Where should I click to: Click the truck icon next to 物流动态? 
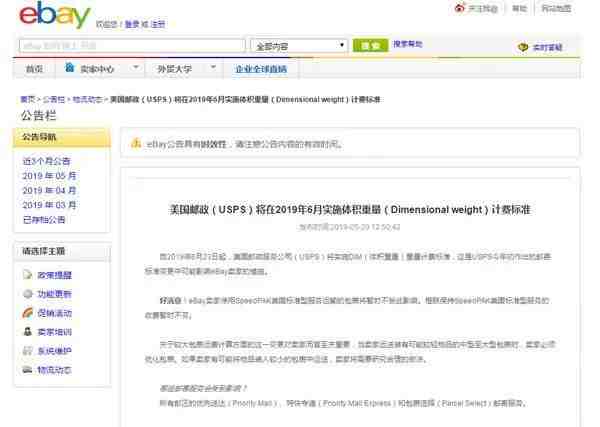(28, 370)
